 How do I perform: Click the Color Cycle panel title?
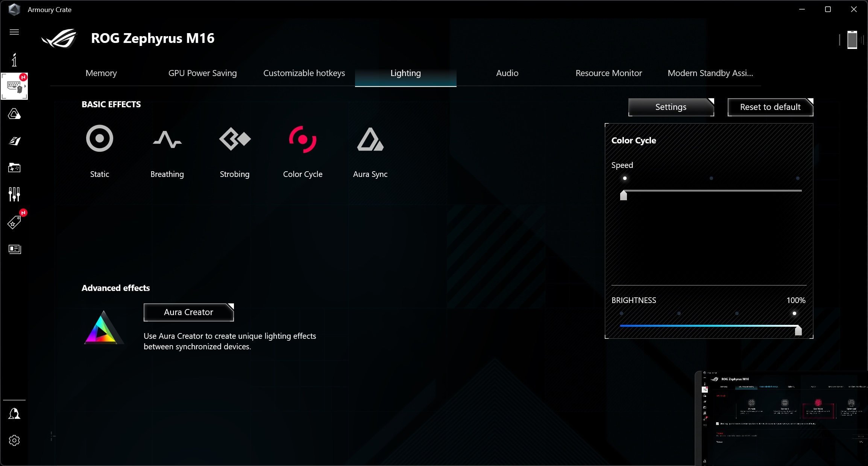tap(634, 141)
